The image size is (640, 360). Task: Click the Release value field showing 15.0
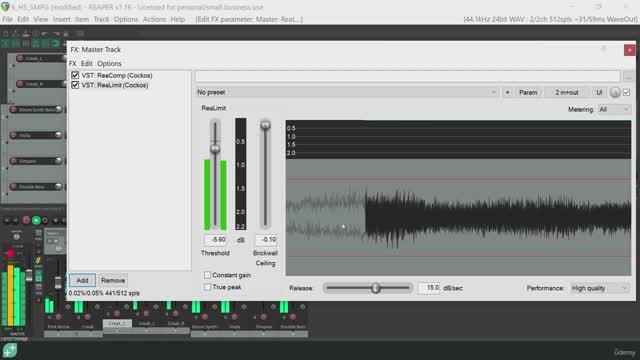point(429,288)
